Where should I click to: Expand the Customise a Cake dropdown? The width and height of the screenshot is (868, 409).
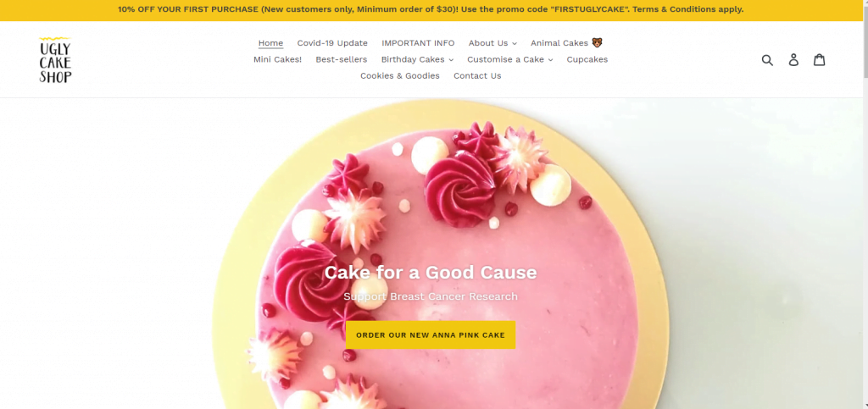coord(509,59)
